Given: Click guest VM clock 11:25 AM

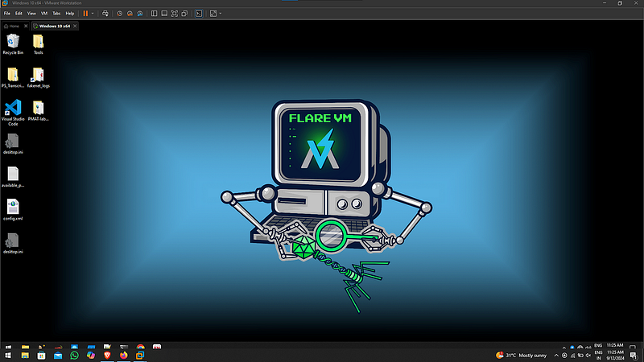Looking at the screenshot, I should tap(615, 346).
